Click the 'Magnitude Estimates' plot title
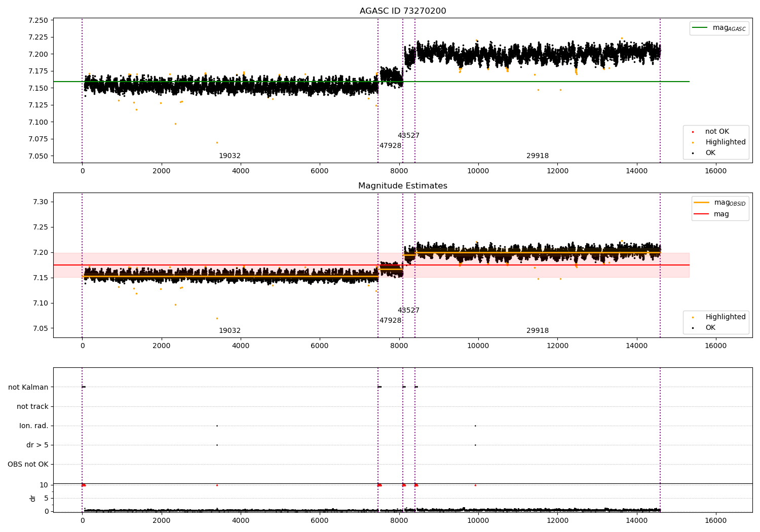The image size is (760, 532). click(x=403, y=186)
